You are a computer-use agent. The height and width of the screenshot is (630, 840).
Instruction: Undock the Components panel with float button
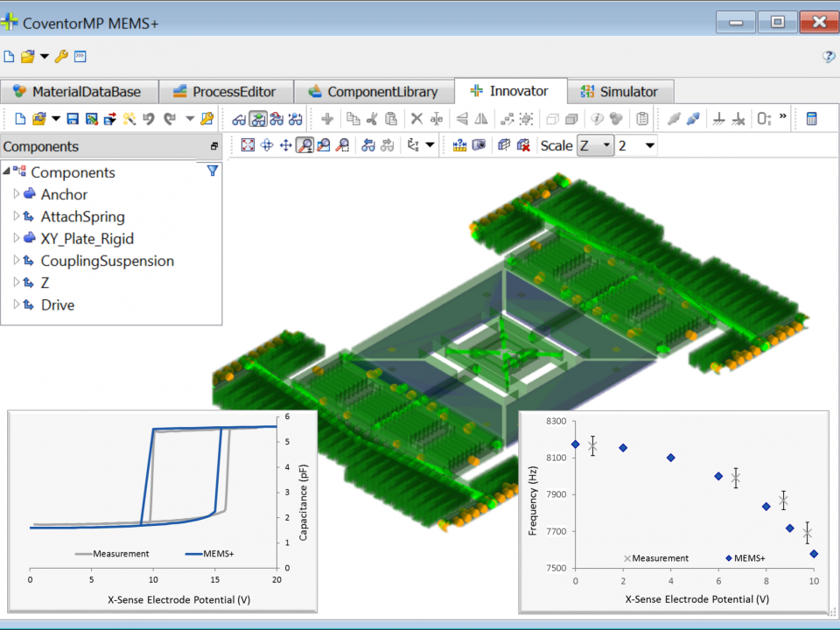(x=214, y=147)
